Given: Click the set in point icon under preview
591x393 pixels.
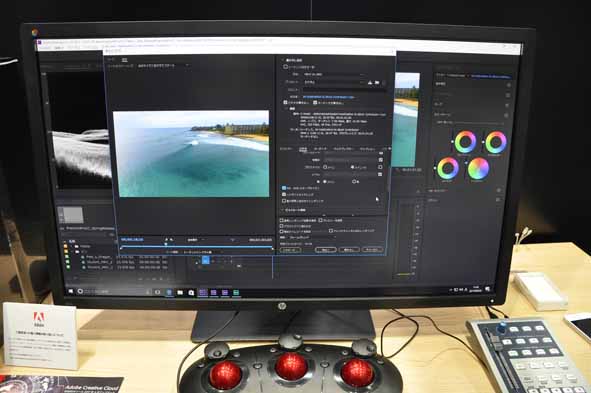Looking at the screenshot, I should 166,240.
